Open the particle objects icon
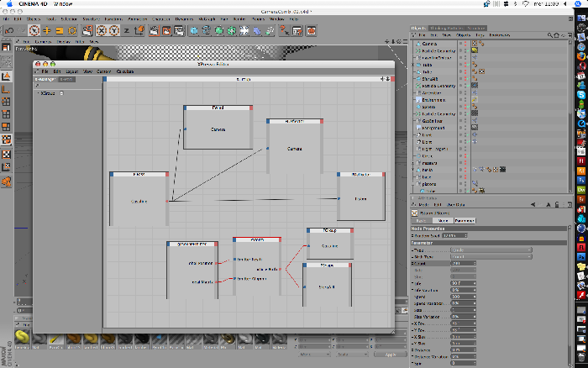The width and height of the screenshot is (588, 368). tap(270, 31)
